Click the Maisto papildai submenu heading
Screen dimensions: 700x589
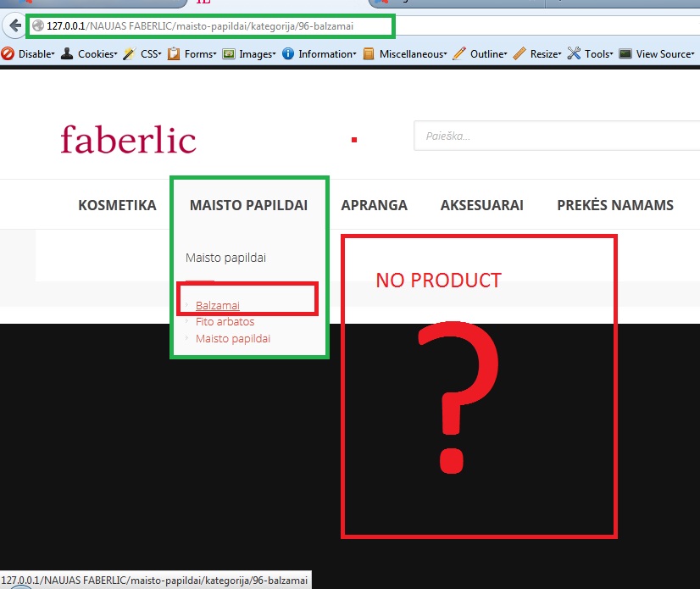point(225,258)
